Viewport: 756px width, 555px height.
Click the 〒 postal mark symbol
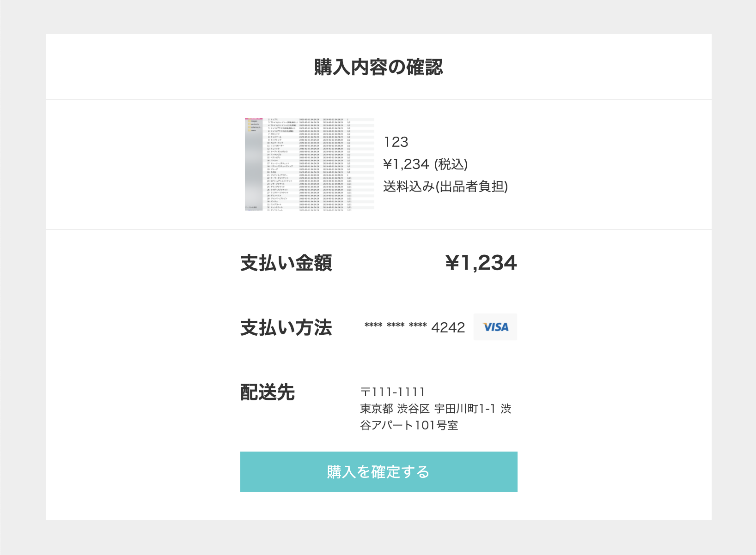point(366,392)
